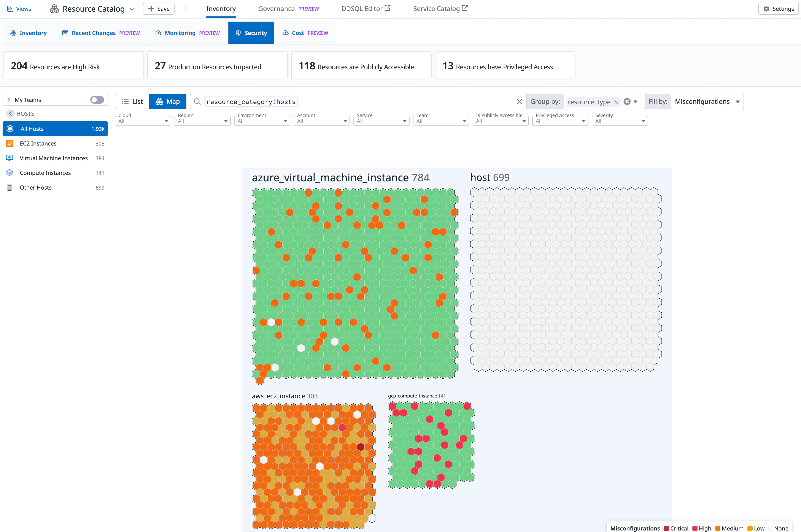Click the host 699 group label
Image resolution: width=801 pixels, height=532 pixels.
tap(490, 177)
